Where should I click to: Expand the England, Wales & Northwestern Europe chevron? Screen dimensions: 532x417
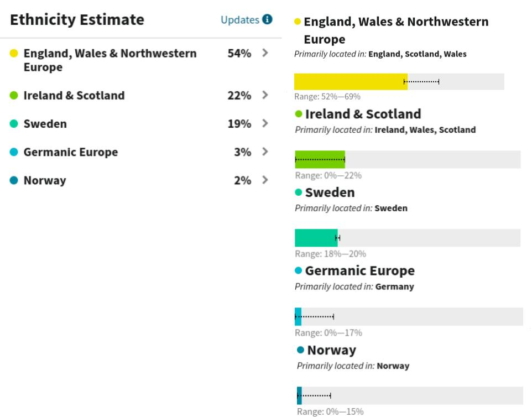tap(265, 53)
